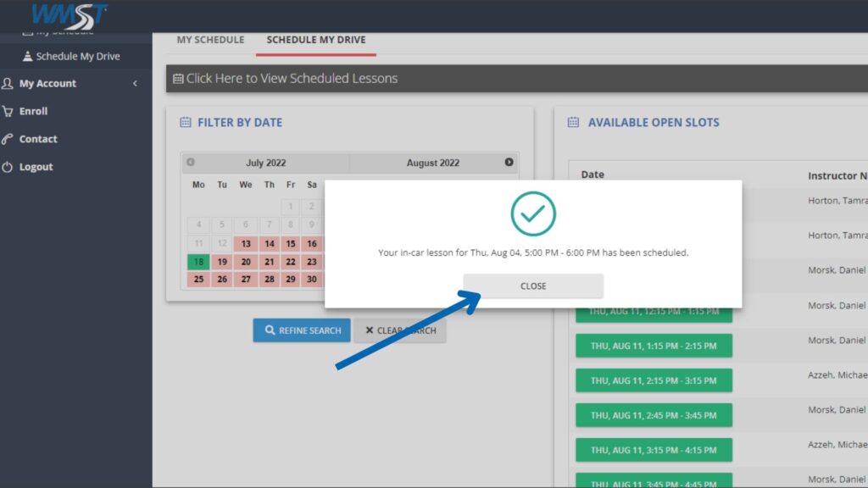Click the REFINE SEARCH button
868x488 pixels.
pyautogui.click(x=301, y=330)
